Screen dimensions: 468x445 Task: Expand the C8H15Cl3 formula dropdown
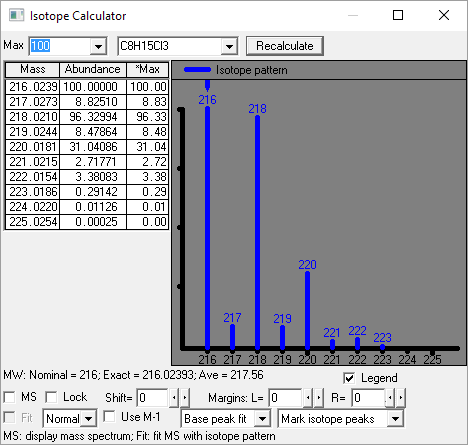pos(229,46)
